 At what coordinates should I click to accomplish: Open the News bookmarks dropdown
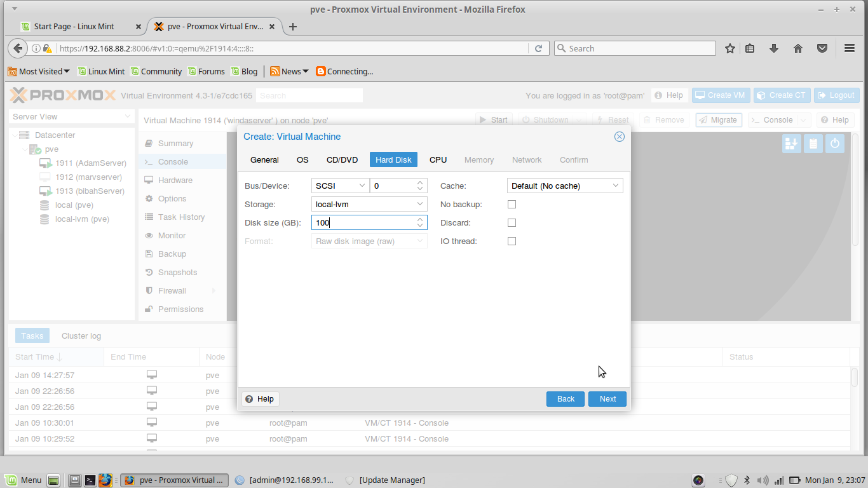(290, 71)
